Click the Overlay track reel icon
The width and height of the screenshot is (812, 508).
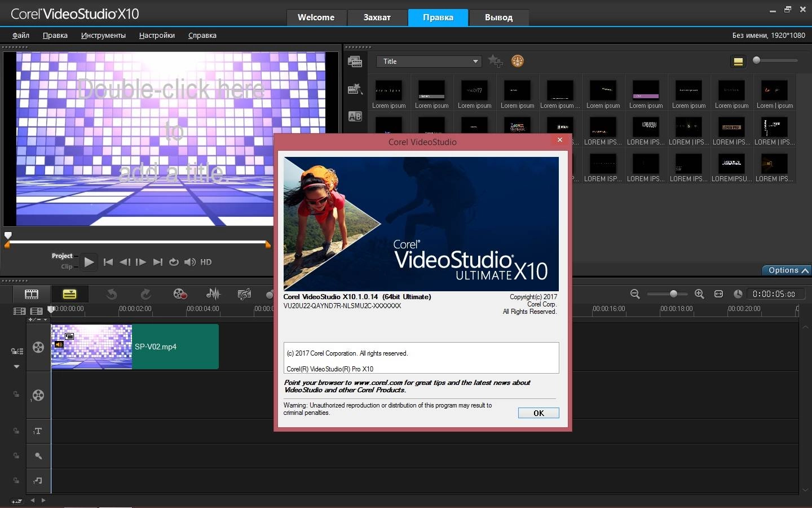pos(38,395)
